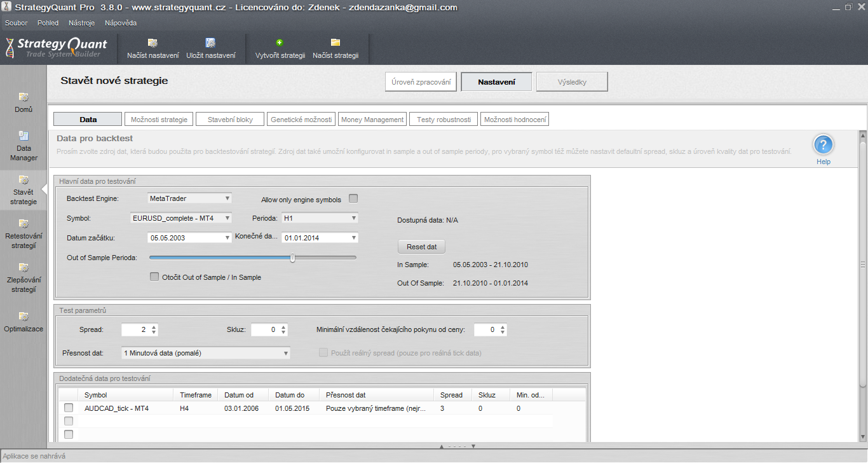Screen dimensions: 868x463
Task: Click Aplikace se nahrává status text
Action: pyautogui.click(x=34, y=456)
